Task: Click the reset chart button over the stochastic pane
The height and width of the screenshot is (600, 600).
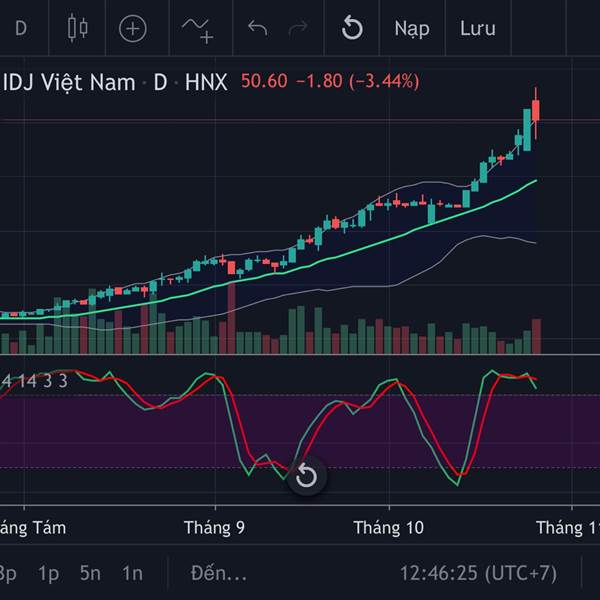Action: [307, 476]
